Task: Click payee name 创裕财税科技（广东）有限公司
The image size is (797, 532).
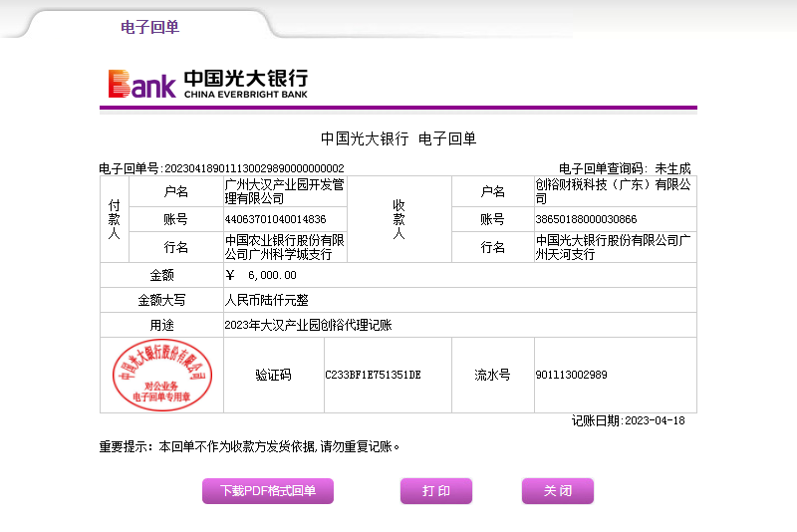Action: (613, 191)
